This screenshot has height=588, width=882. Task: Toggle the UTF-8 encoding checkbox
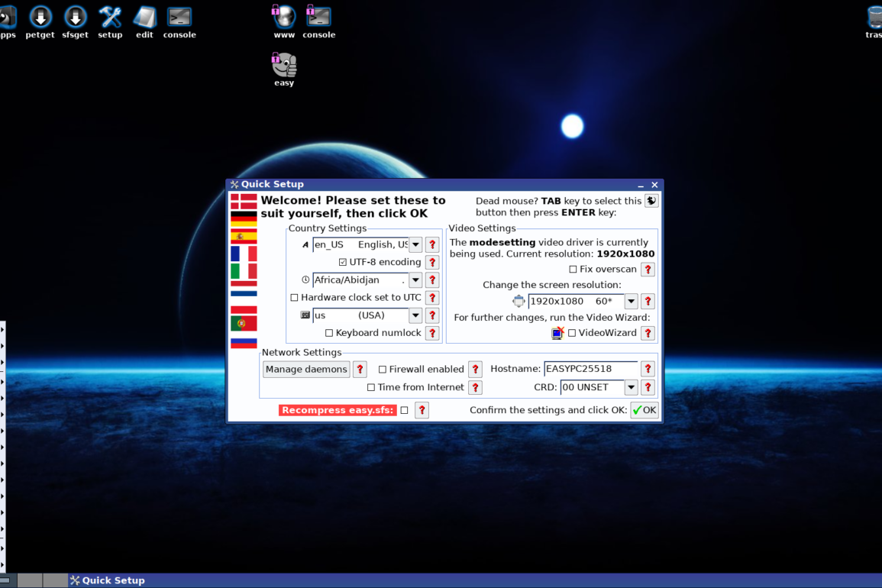343,263
